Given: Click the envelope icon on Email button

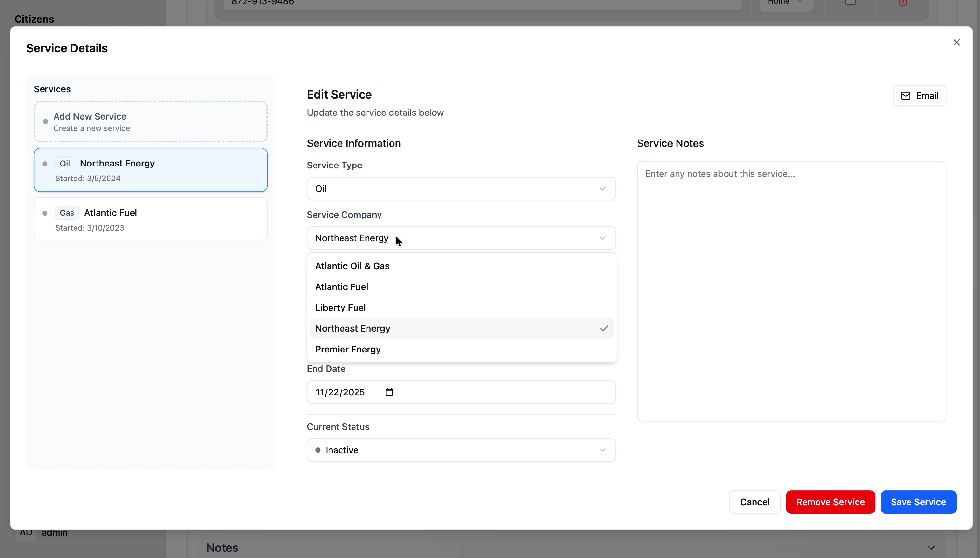Looking at the screenshot, I should point(905,96).
